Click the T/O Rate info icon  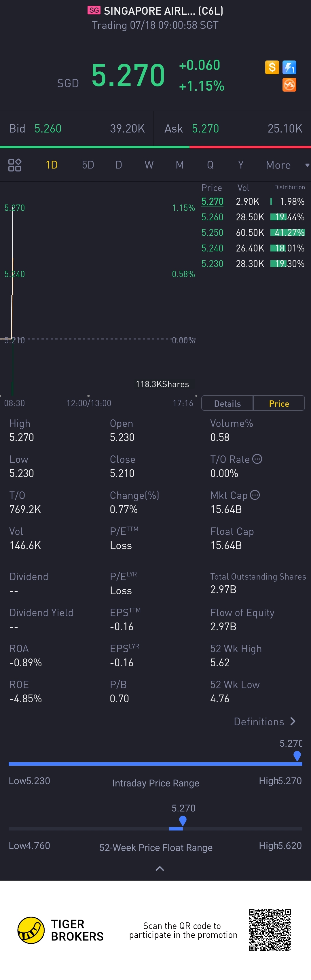(257, 459)
